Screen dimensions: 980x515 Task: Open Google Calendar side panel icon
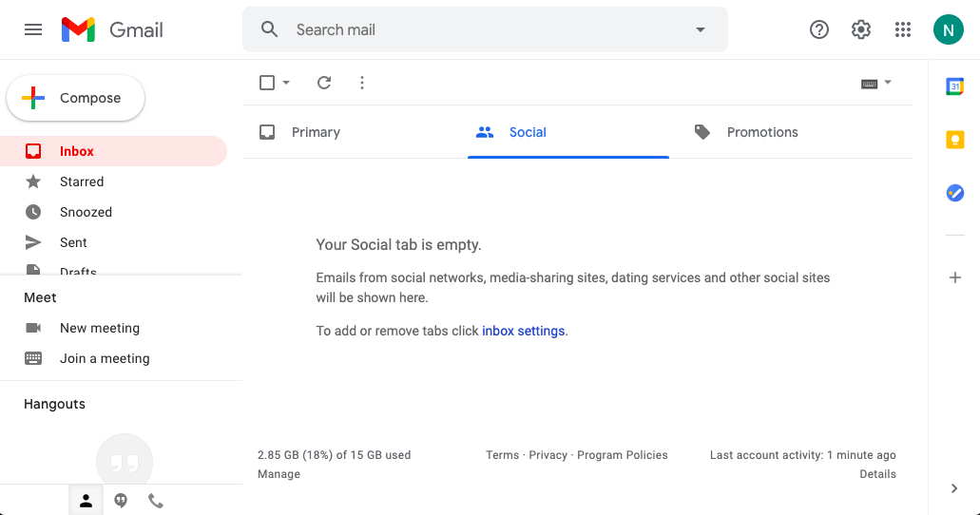pos(955,86)
